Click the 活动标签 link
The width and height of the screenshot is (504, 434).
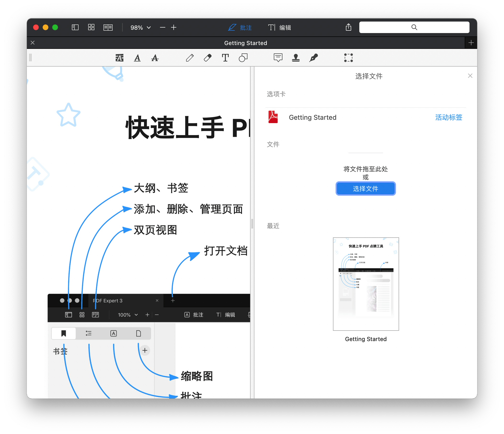coord(448,118)
